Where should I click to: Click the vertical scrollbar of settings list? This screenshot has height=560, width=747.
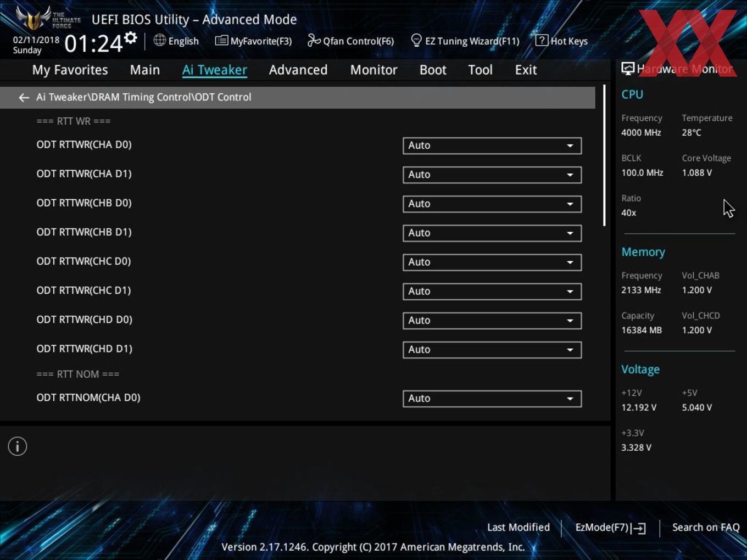pyautogui.click(x=604, y=155)
